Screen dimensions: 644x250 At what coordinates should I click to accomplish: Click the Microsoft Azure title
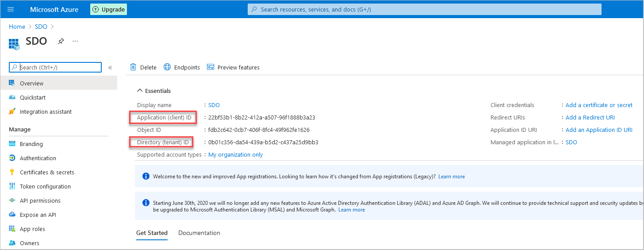click(x=54, y=9)
